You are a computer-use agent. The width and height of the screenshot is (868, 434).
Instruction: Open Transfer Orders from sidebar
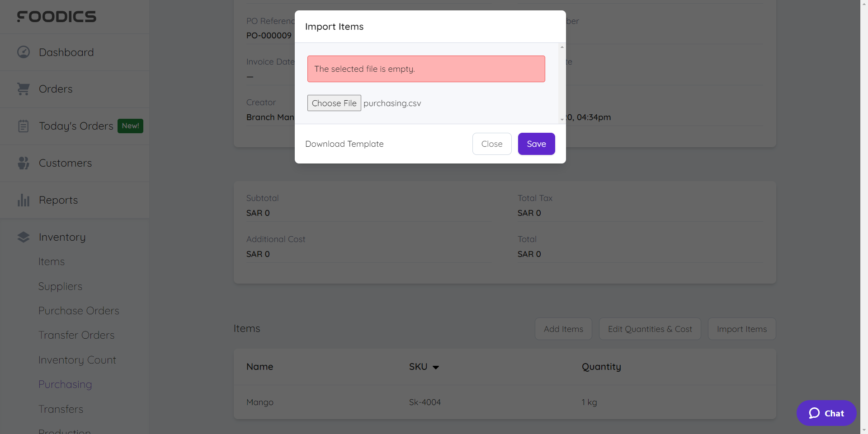tap(76, 335)
